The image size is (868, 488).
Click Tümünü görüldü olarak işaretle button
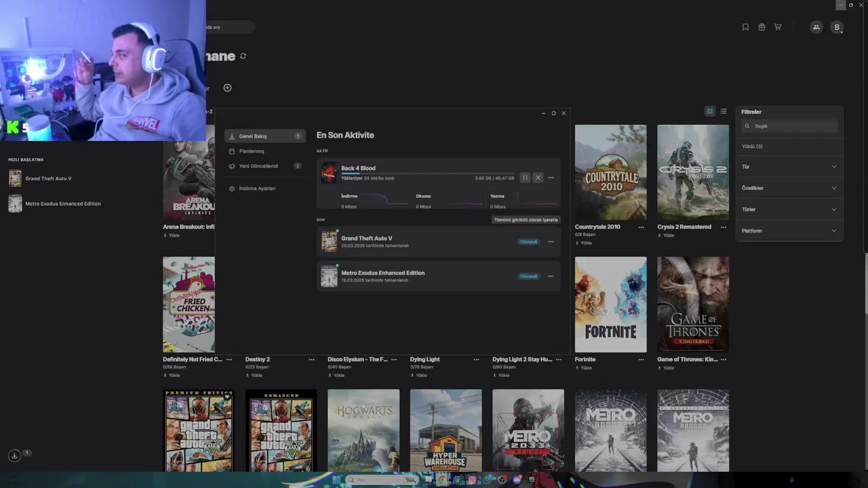click(x=526, y=220)
